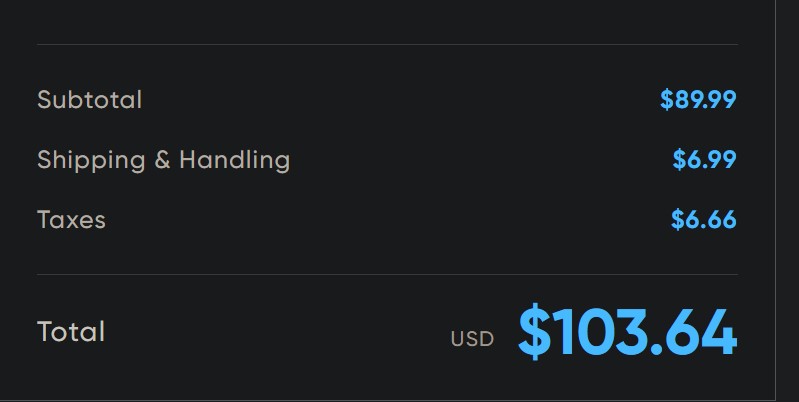Viewport: 799px width, 402px height.
Task: Select the $103.64 total amount
Action: point(627,332)
